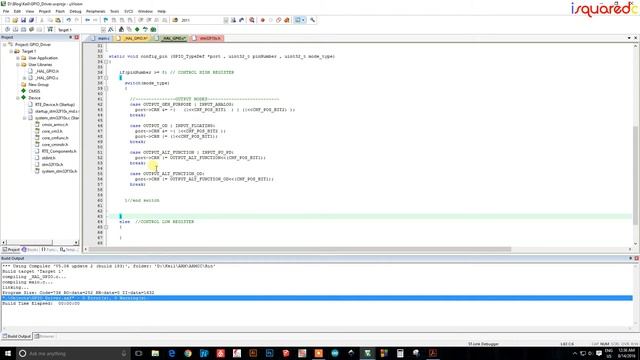Select the New Group folder
Image resolution: width=640 pixels, height=360 pixels.
tap(35, 84)
